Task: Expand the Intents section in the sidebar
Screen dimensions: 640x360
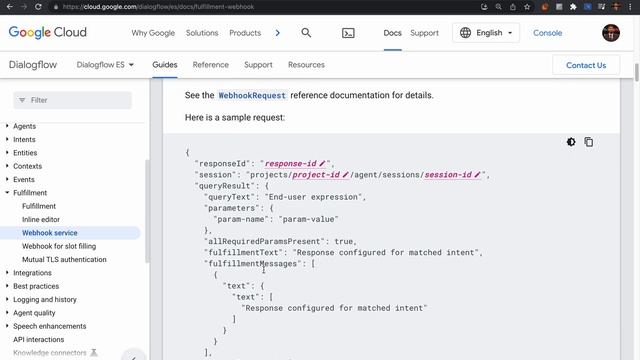Action: 7,139
